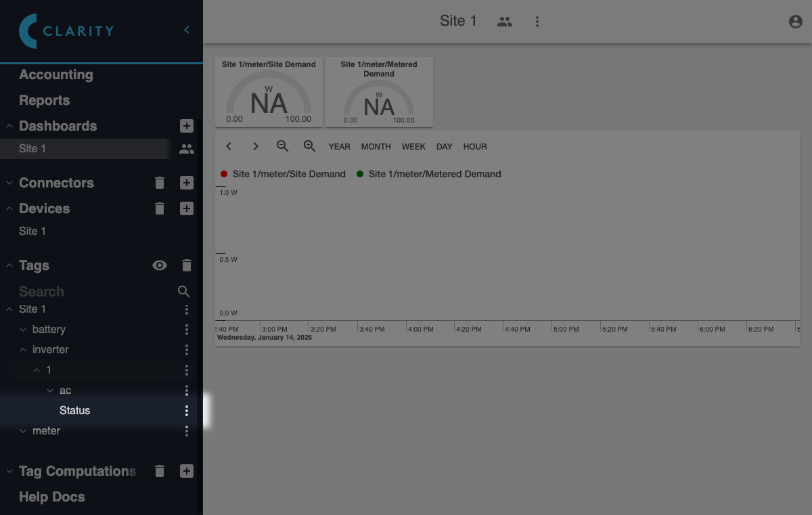Zoom in on the chart timeline
The image size is (812, 515).
pyautogui.click(x=310, y=146)
